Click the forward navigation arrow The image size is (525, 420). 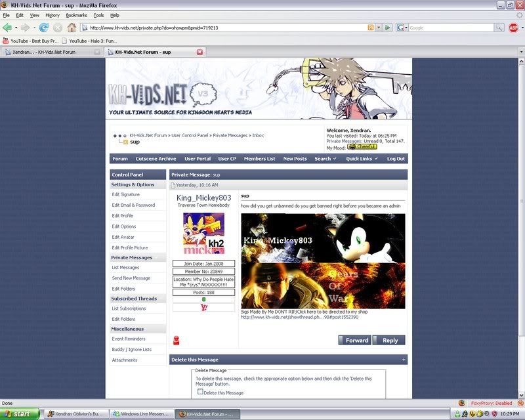point(25,28)
